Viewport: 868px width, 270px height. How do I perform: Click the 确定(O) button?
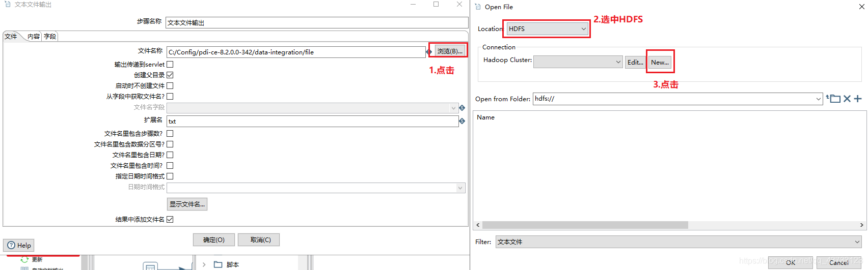pyautogui.click(x=214, y=240)
